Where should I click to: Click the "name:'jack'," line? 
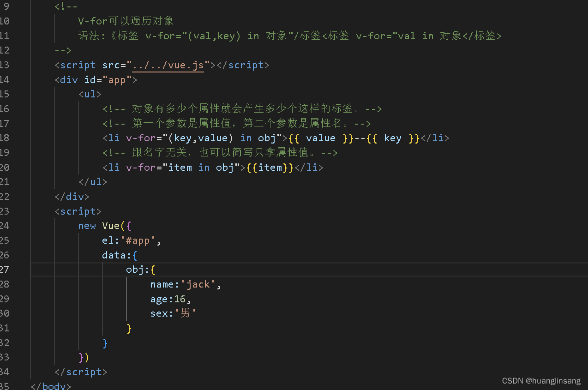point(186,285)
